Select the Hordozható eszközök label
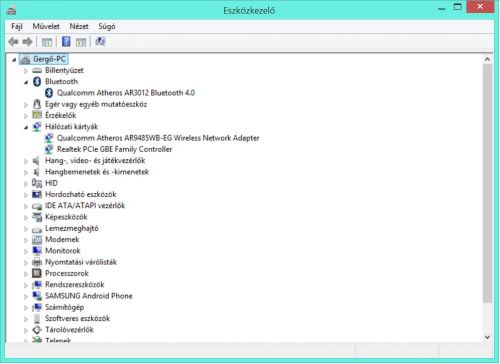Image resolution: width=500 pixels, height=364 pixels. 81,194
